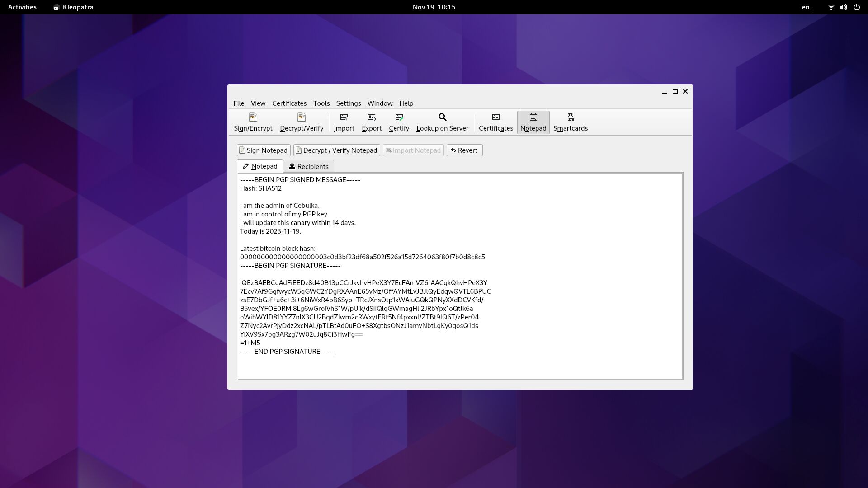Open the Certificates menu
This screenshot has width=868, height=488.
289,103
